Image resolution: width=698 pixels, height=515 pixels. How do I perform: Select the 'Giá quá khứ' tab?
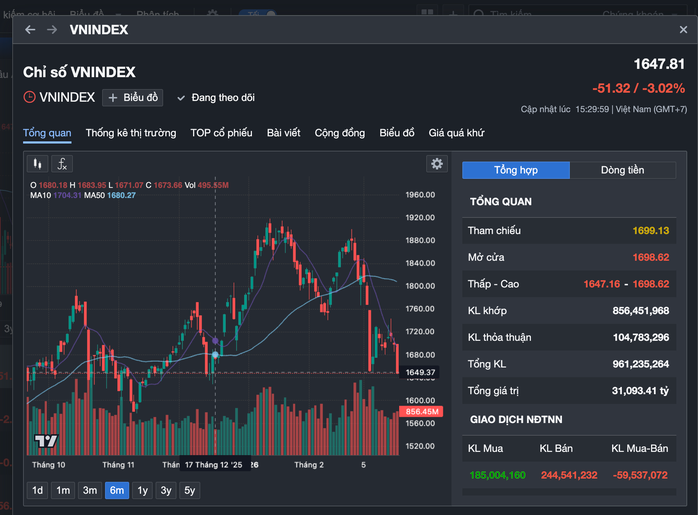click(x=456, y=133)
